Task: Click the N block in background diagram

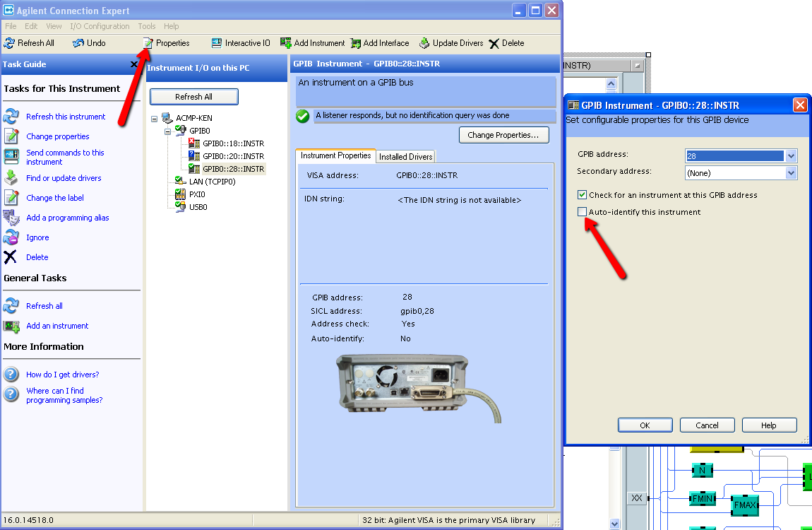Action: click(x=703, y=470)
